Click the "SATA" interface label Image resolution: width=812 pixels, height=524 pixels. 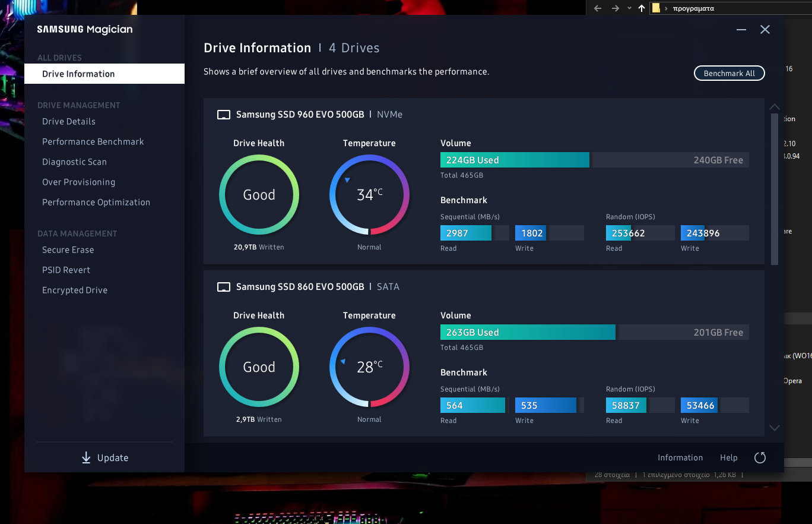coord(388,287)
